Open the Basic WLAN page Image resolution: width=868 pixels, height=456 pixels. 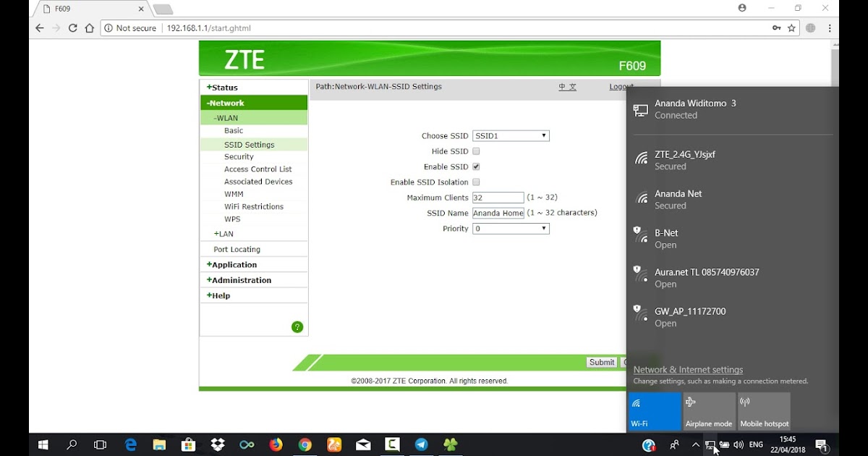[x=234, y=131]
